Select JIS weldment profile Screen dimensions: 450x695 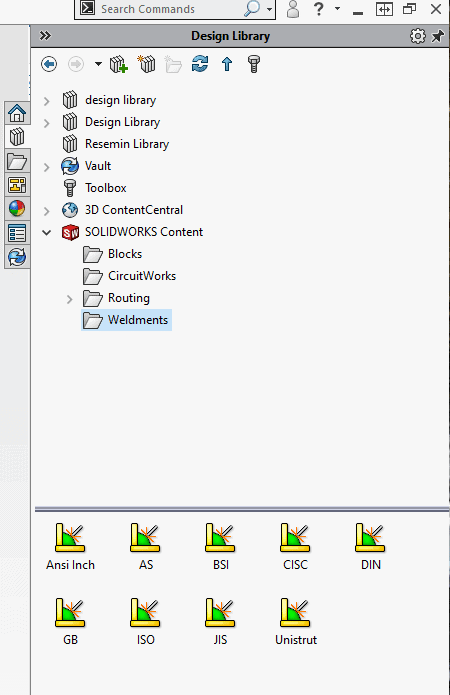pyautogui.click(x=220, y=622)
